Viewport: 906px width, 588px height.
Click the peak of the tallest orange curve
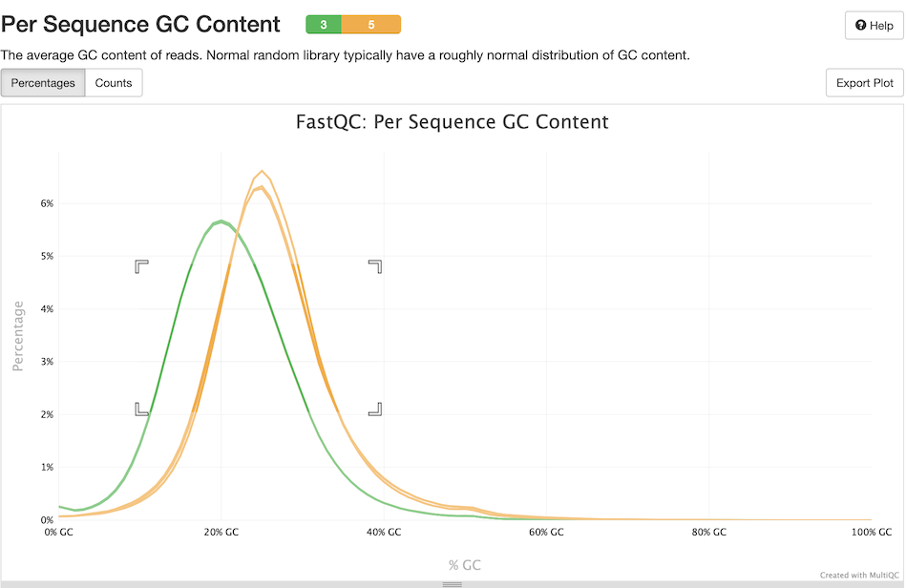(262, 171)
